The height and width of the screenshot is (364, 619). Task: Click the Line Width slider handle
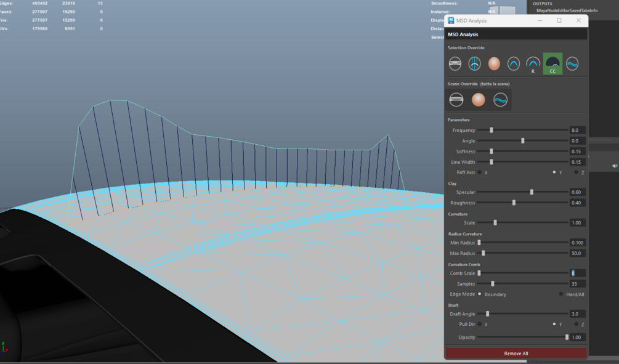coord(491,162)
